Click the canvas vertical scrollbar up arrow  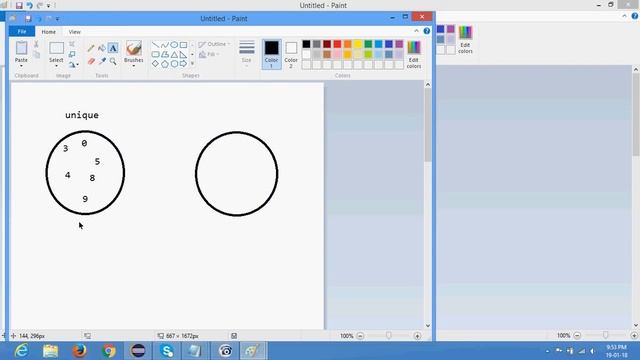tap(428, 84)
